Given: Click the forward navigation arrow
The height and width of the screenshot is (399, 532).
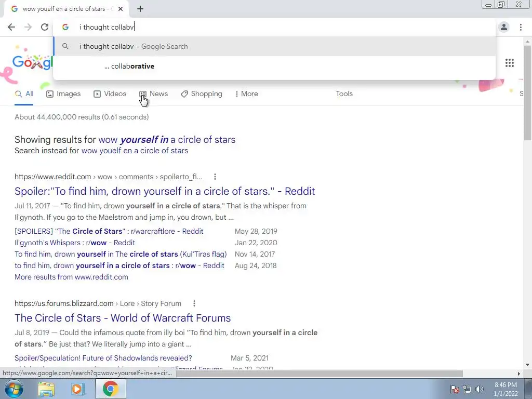Looking at the screenshot, I should click(x=28, y=27).
